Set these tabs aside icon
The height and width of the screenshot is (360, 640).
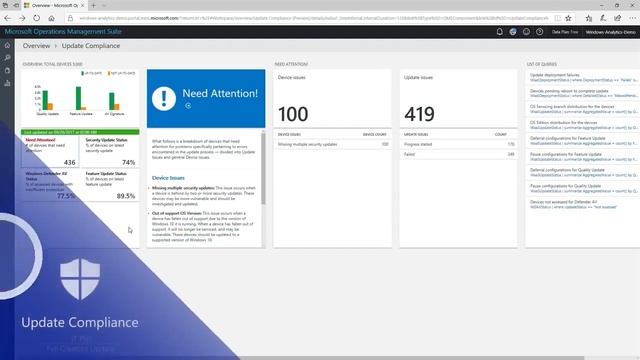pos(16,5)
